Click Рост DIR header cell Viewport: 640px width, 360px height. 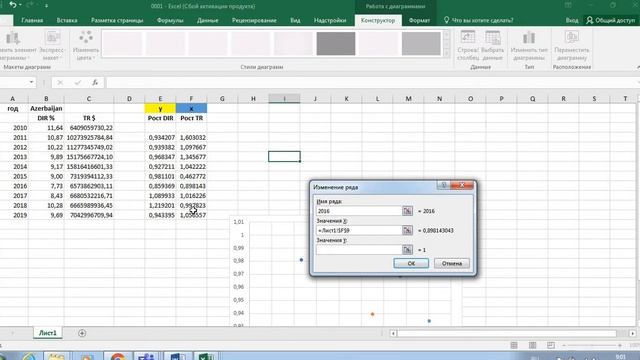tap(160, 118)
